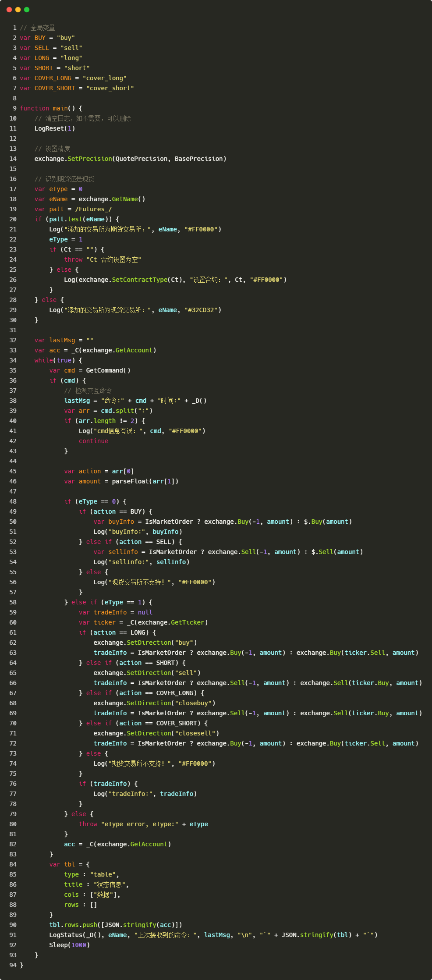
Task: Click Log("sellInfo:") on line 54
Action: 142,562
